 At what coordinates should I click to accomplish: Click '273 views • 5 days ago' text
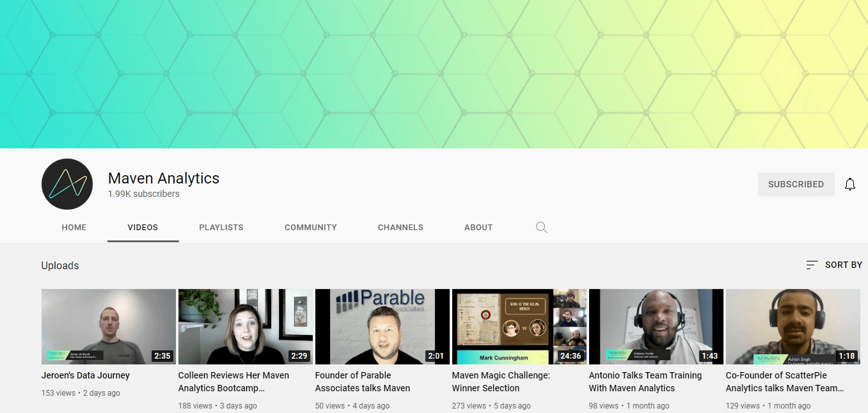pyautogui.click(x=492, y=406)
